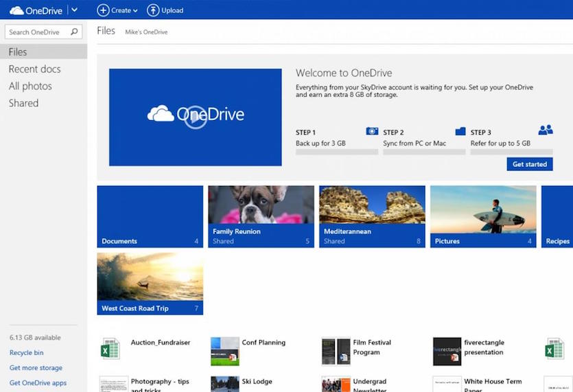573x392 pixels.
Task: Click the Get OneDrive apps link
Action: [x=38, y=382]
